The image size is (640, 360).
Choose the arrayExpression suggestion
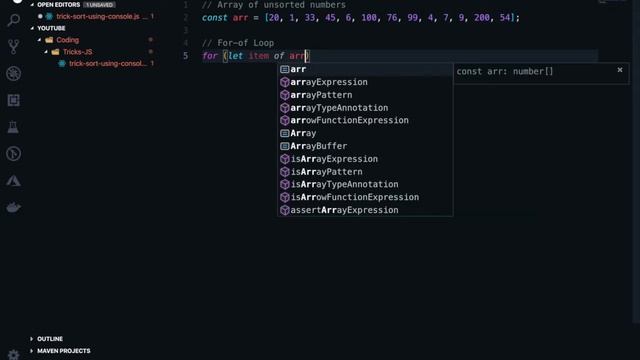365,82
